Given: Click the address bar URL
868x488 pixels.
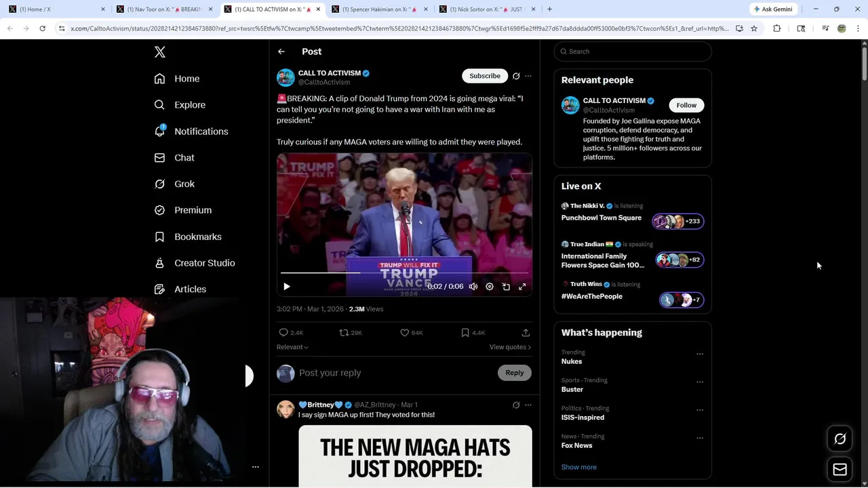Looking at the screenshot, I should tap(399, 28).
